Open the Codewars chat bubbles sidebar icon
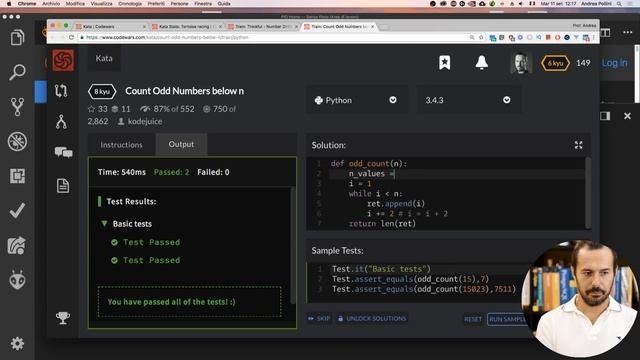 (x=63, y=152)
